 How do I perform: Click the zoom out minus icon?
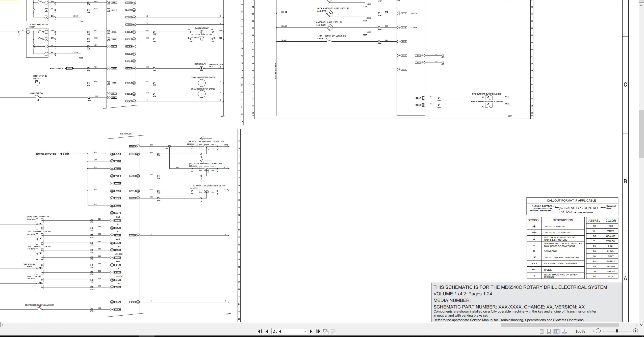click(598, 331)
